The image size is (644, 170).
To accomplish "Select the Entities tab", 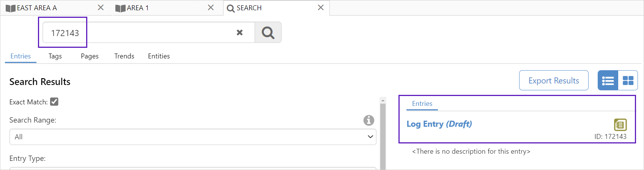I will 159,56.
